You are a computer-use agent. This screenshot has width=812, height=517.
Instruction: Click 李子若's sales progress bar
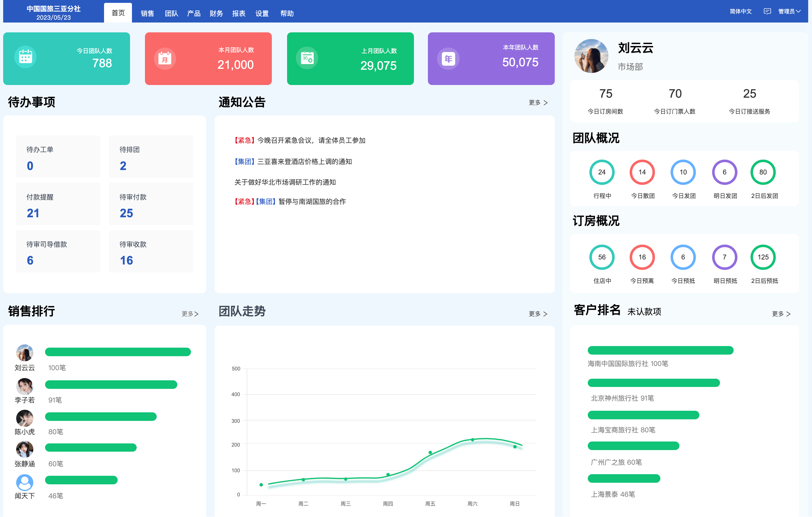coord(111,384)
